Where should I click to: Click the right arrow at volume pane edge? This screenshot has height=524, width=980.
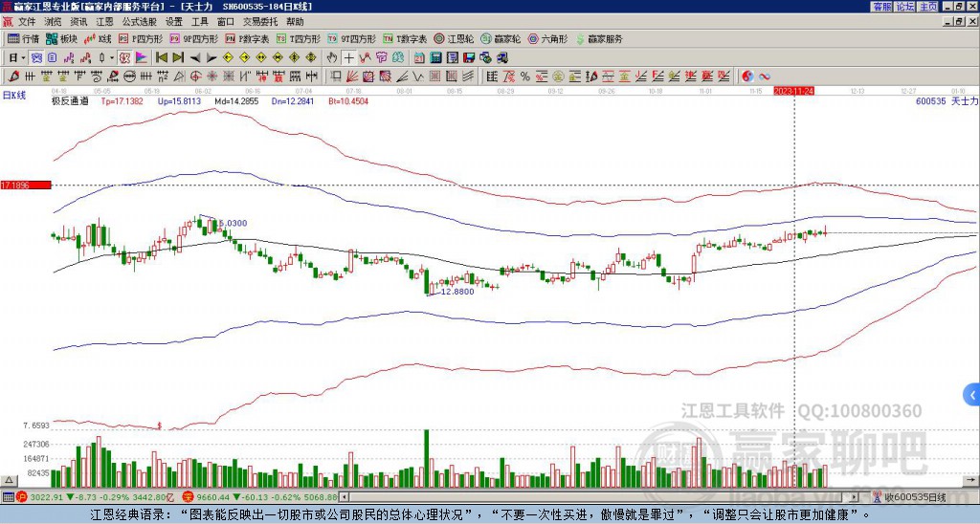click(x=970, y=480)
